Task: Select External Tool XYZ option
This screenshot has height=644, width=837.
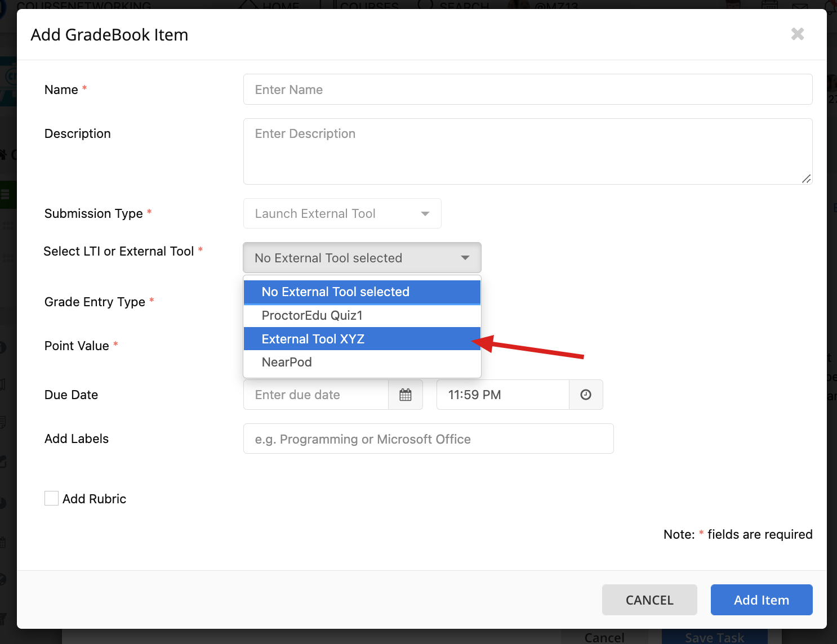Action: pyautogui.click(x=362, y=339)
